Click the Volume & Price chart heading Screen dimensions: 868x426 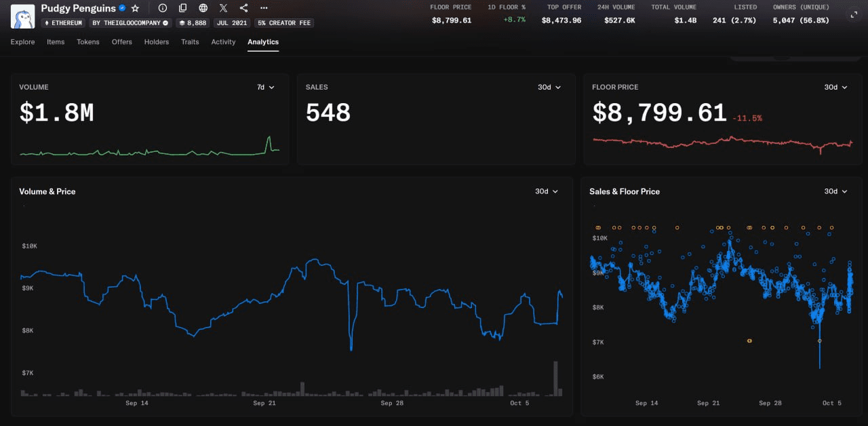click(47, 192)
